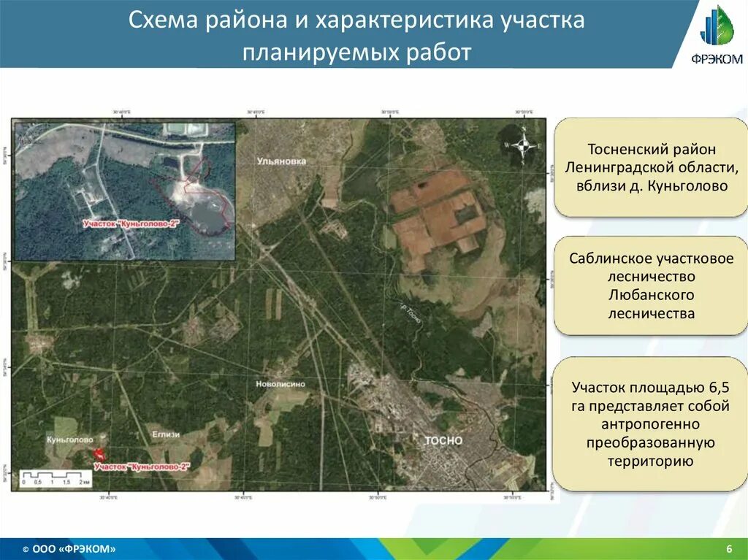The width and height of the screenshot is (748, 560).
Task: Click the red Куньголово-2 site marker on main map
Action: [99, 453]
